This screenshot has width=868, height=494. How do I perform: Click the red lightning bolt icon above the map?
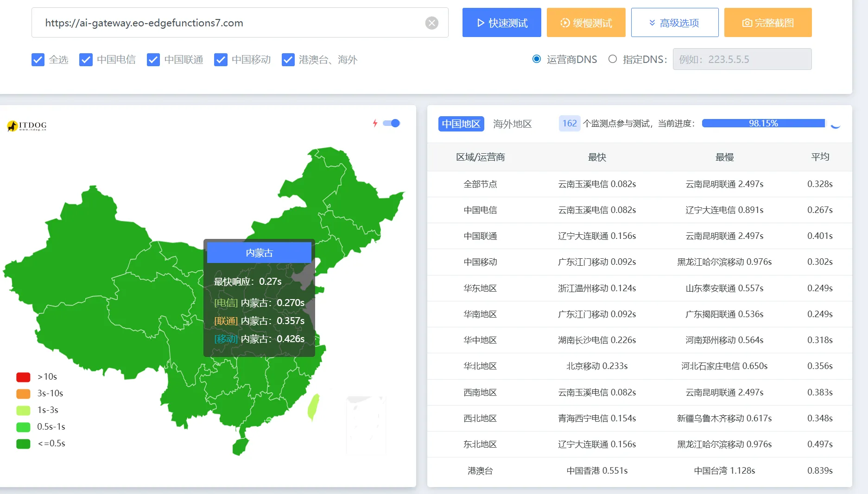point(375,123)
